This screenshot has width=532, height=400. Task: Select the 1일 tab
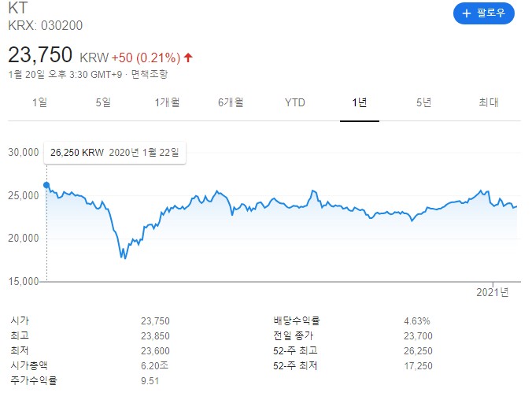[x=39, y=102]
